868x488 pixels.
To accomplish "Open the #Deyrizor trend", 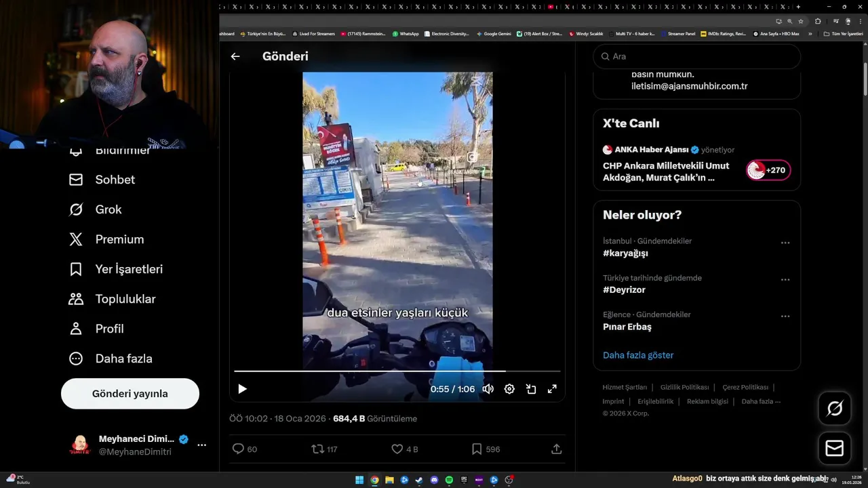I will click(x=624, y=289).
